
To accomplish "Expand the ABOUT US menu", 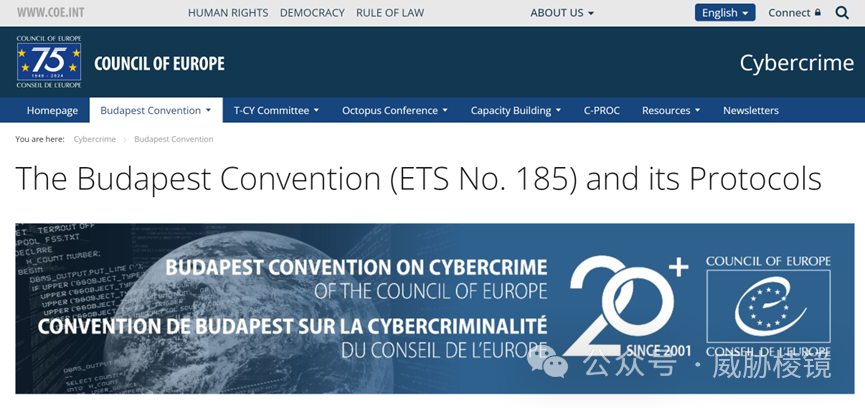I will tap(562, 13).
